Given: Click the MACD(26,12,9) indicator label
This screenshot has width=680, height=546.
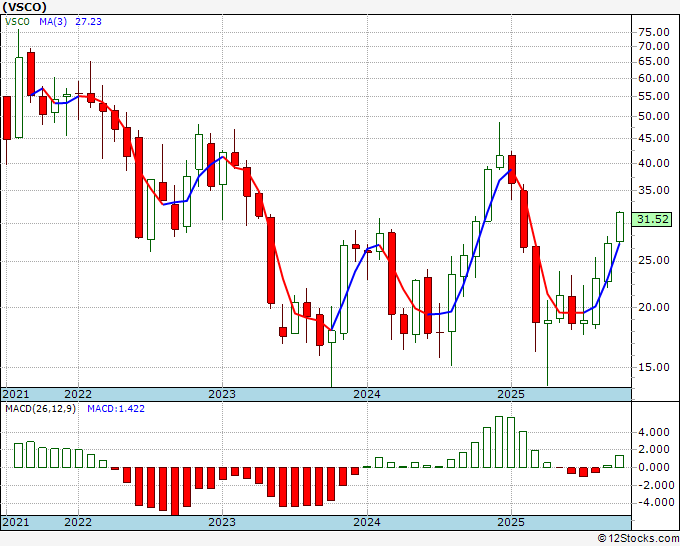Looking at the screenshot, I should 40,409.
